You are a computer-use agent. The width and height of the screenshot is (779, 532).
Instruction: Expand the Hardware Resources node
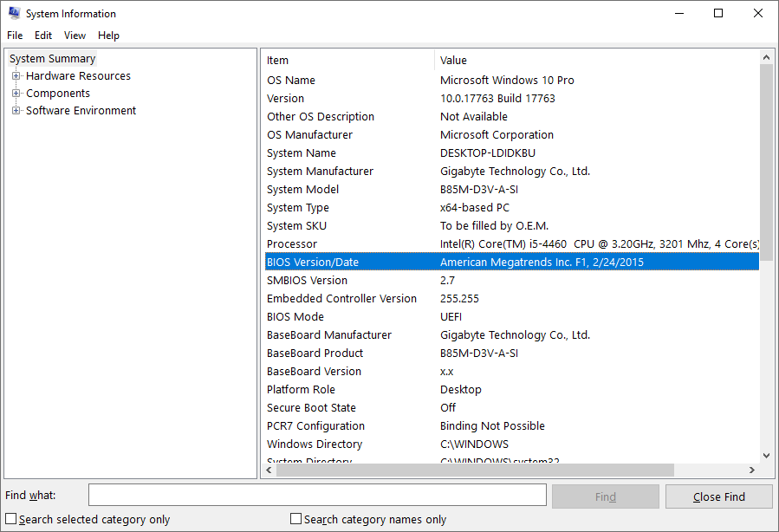(16, 76)
